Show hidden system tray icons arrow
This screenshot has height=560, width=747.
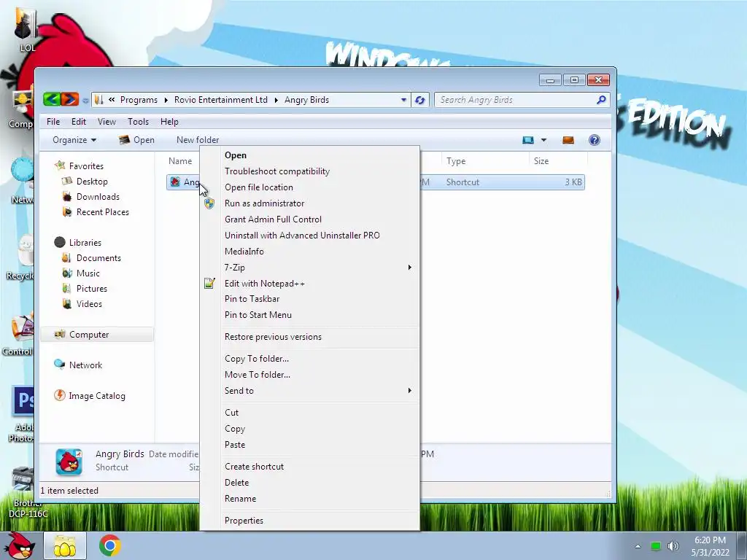[638, 546]
